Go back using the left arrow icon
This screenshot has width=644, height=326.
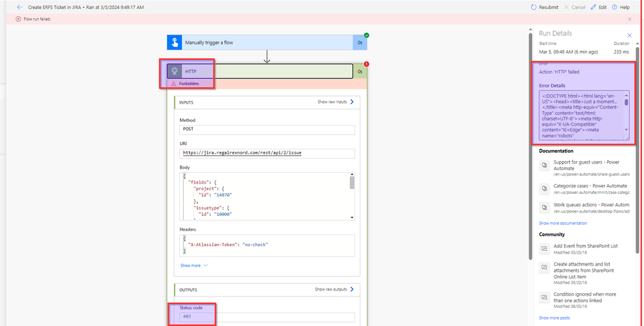pyautogui.click(x=19, y=7)
